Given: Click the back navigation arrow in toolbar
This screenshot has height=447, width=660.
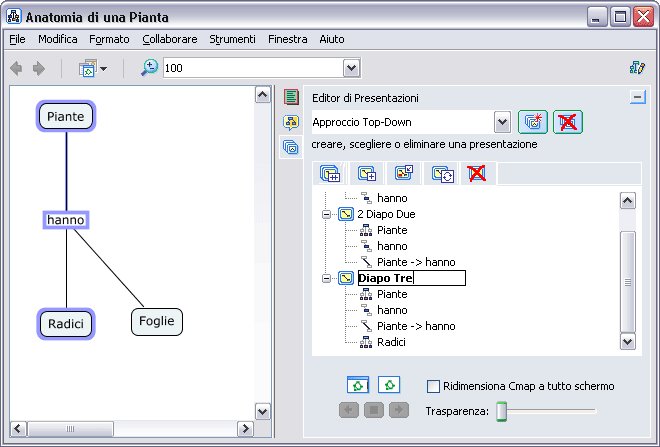Looking at the screenshot, I should [x=16, y=68].
